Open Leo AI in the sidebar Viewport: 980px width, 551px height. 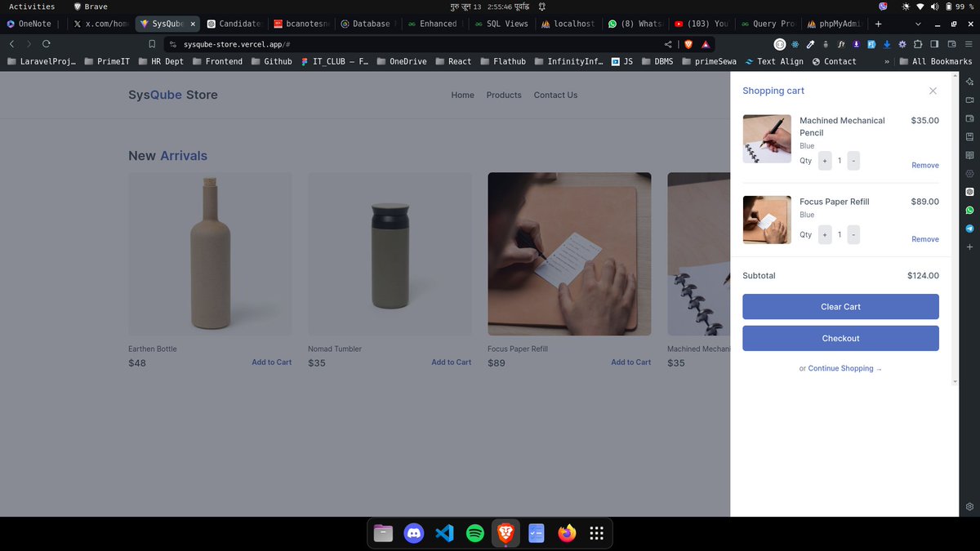pos(969,82)
